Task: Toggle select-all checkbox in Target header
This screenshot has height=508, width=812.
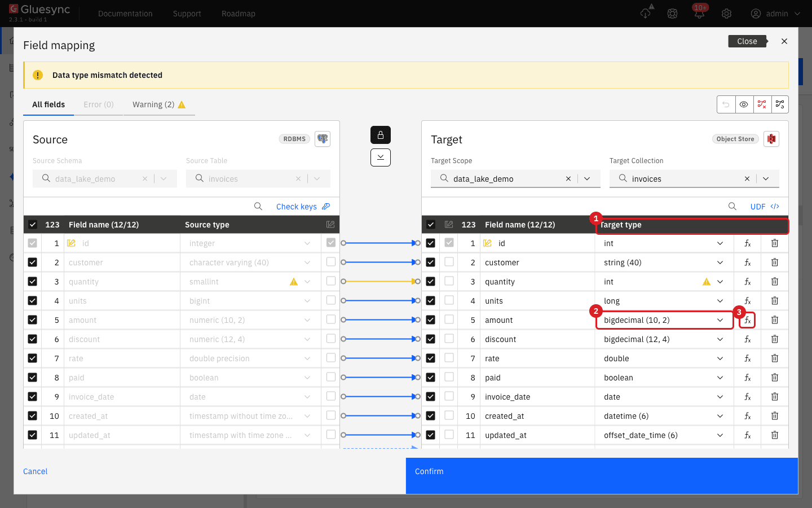Action: [x=431, y=225]
